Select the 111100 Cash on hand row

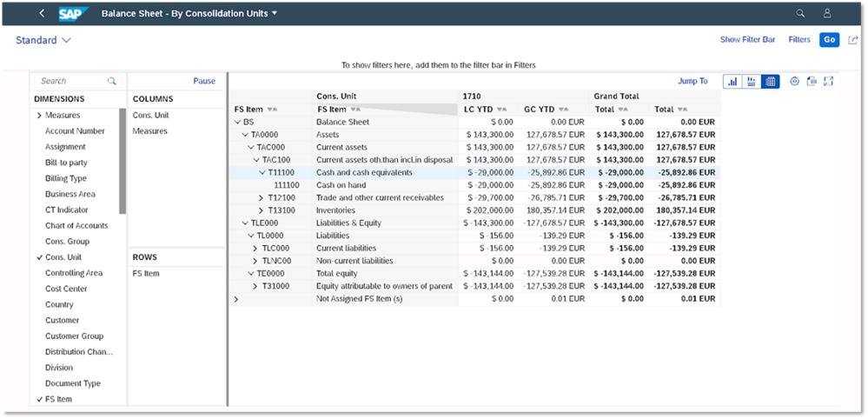pyautogui.click(x=474, y=185)
